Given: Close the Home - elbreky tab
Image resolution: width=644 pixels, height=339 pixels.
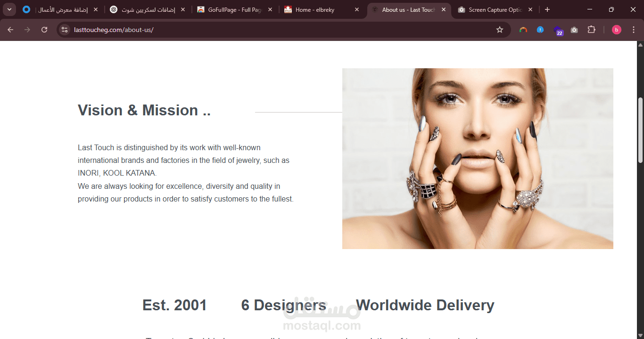Looking at the screenshot, I should click(357, 9).
